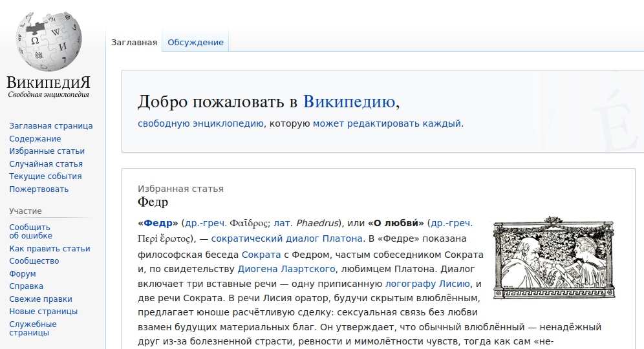
Task: Click the ВикипедиЯ wordmark under the globe
Action: (x=48, y=83)
